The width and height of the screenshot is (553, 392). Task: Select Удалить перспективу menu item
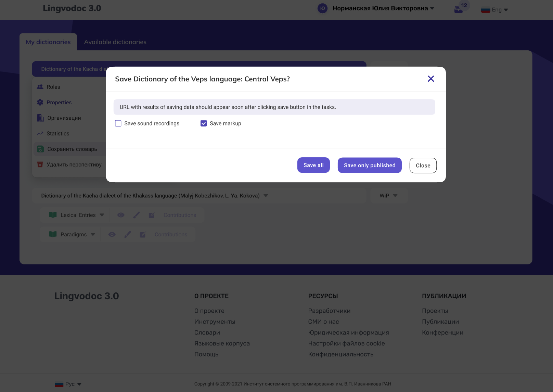(69, 165)
